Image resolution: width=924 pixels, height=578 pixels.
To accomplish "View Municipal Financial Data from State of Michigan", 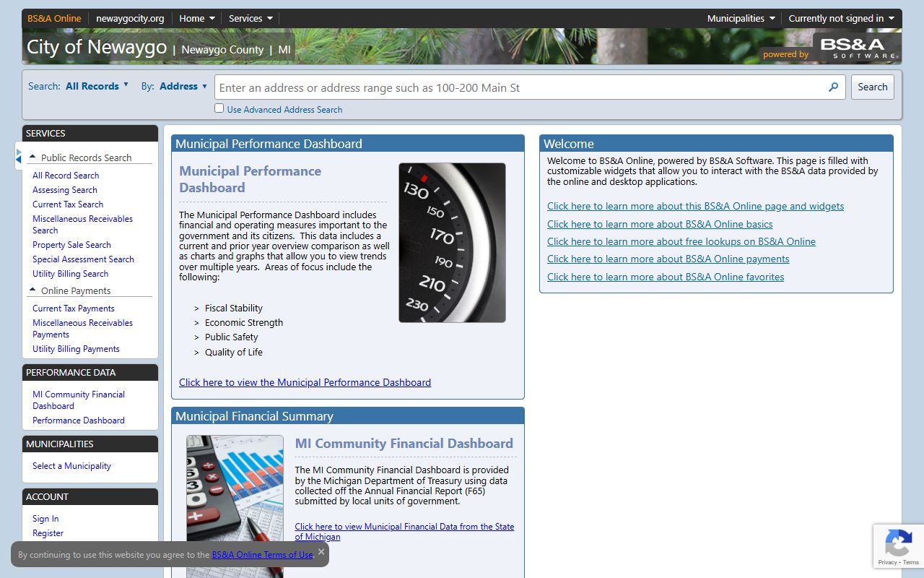I will coord(404,532).
